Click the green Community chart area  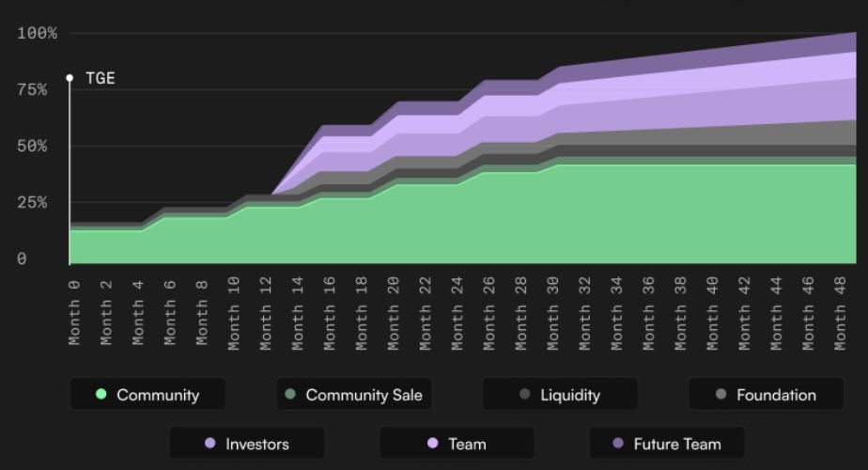(376, 226)
